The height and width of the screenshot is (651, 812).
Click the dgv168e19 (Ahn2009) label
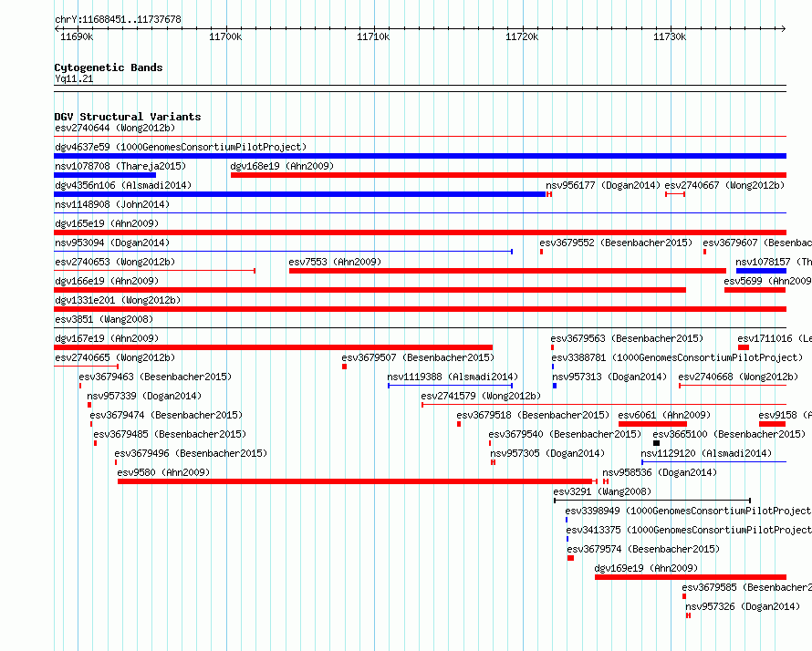[x=282, y=166]
